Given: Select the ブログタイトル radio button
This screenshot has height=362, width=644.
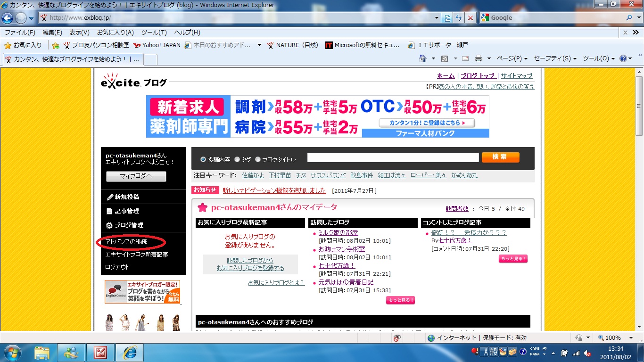Looking at the screenshot, I should 258,159.
